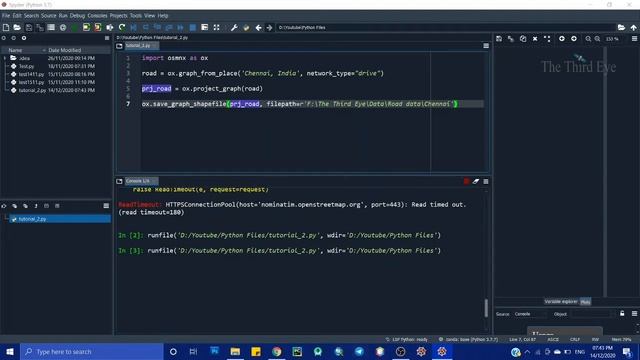Create a new file from the toolbar
This screenshot has width=640, height=360.
6,27
